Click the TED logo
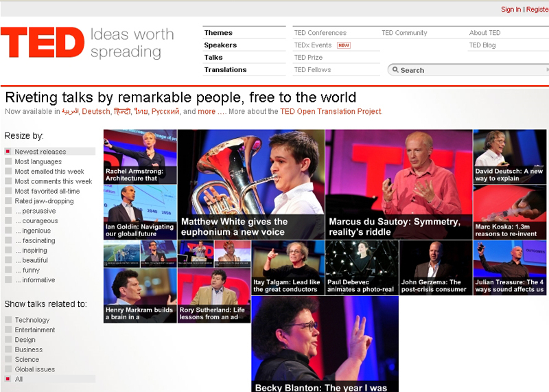The width and height of the screenshot is (549, 392). click(43, 43)
